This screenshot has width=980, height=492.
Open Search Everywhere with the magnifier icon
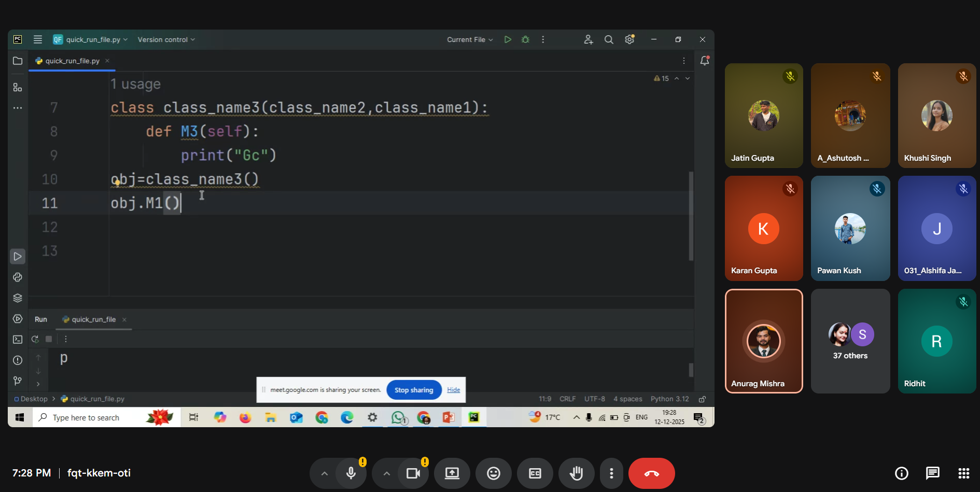(609, 39)
